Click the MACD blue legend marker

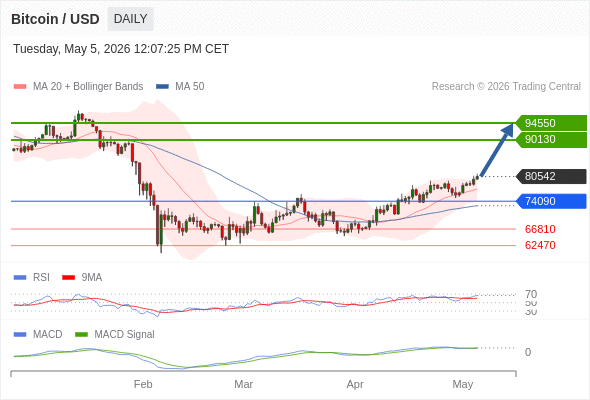click(x=20, y=334)
